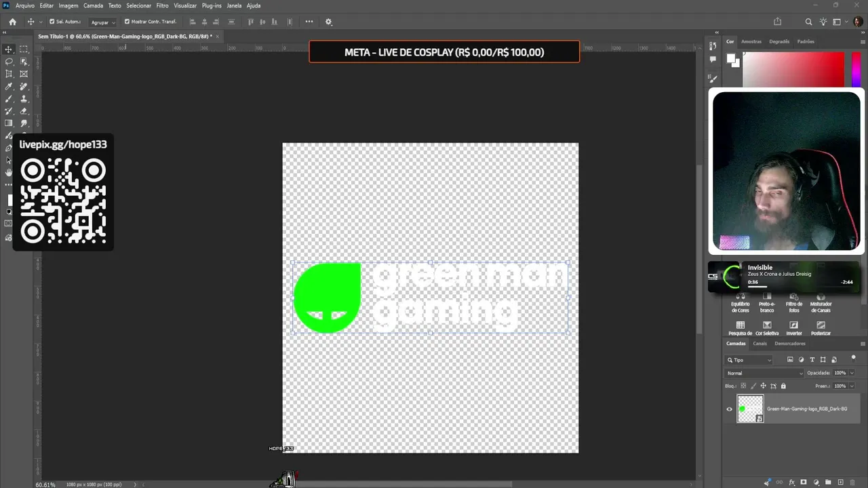Hide the Green-Man-Gaming-logo layer eye
The image size is (868, 488).
click(730, 409)
